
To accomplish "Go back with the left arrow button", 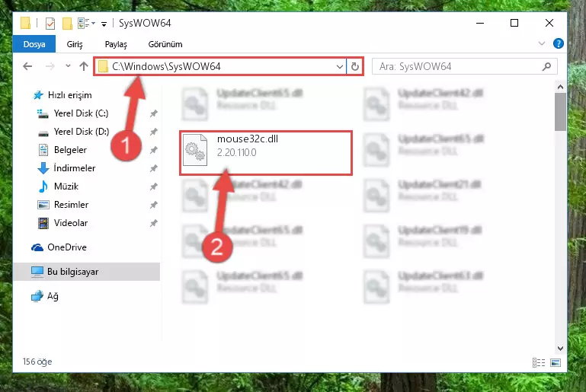I will tap(27, 66).
